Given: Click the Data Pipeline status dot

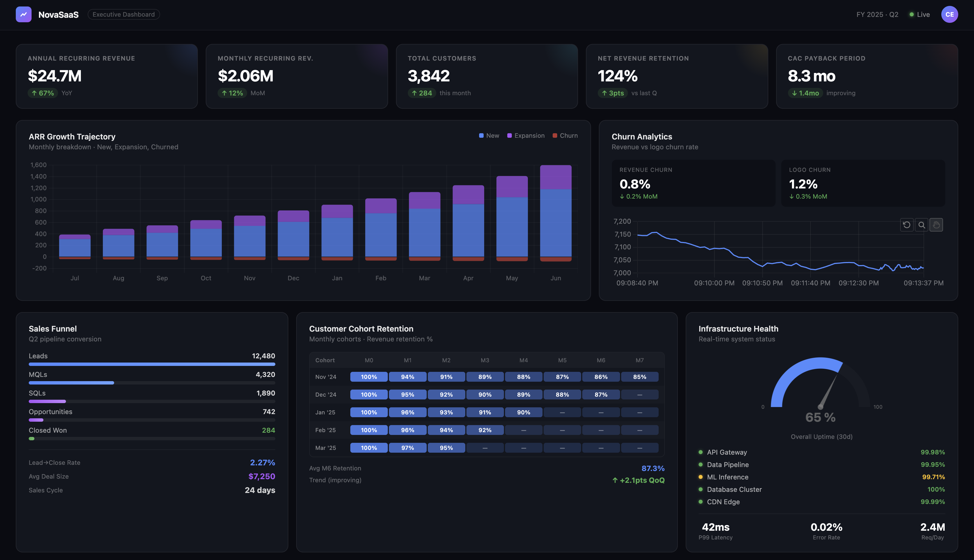Looking at the screenshot, I should pos(701,464).
